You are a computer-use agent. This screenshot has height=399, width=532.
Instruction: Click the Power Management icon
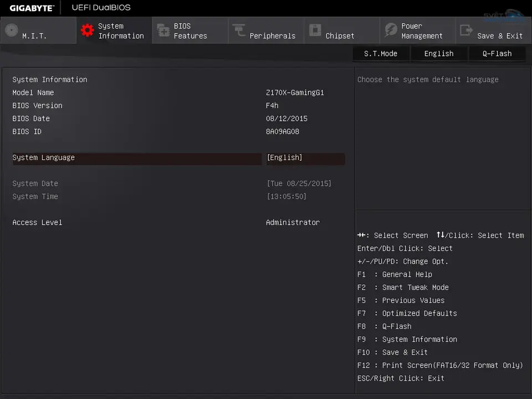[391, 30]
